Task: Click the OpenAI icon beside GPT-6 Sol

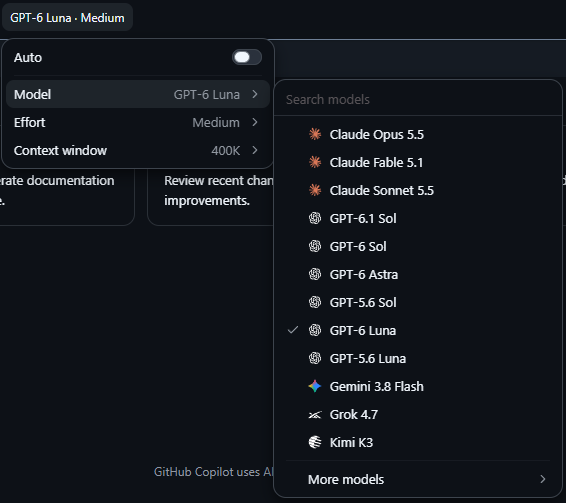Action: tap(315, 246)
